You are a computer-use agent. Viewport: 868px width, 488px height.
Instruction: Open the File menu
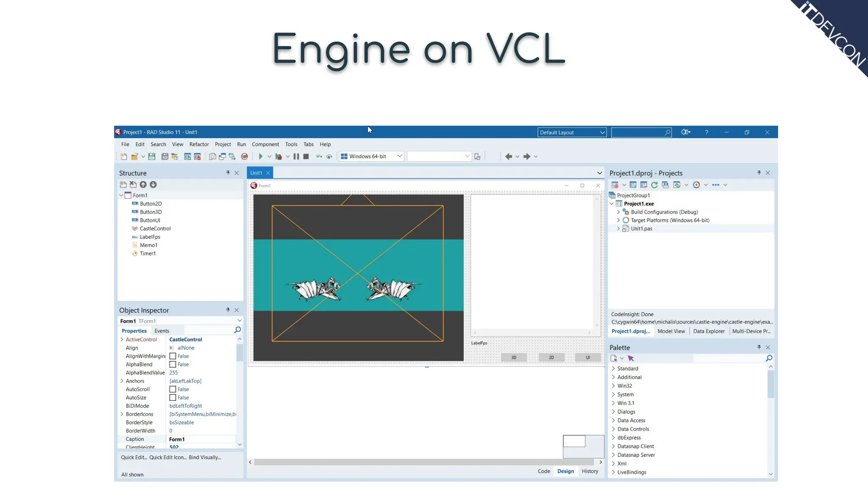(125, 144)
